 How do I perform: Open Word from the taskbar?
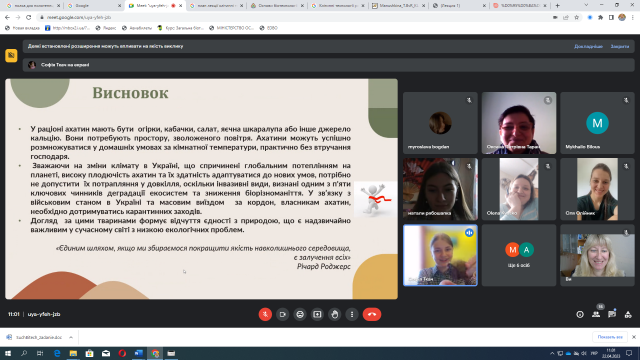point(138,353)
